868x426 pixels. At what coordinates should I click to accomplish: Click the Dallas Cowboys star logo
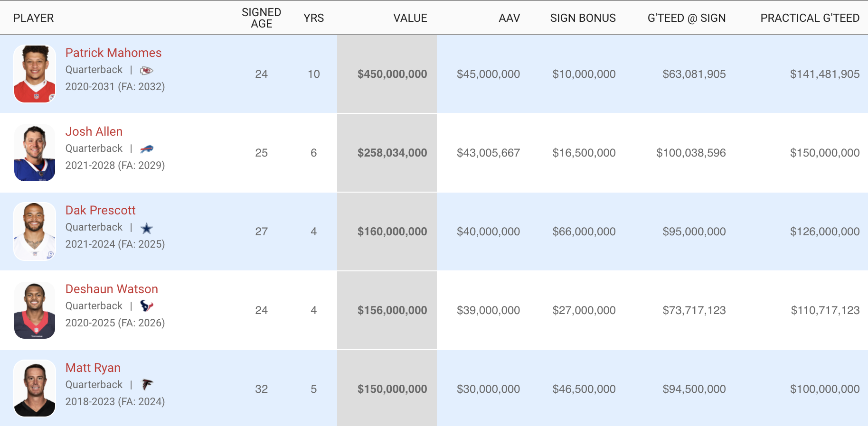click(147, 228)
